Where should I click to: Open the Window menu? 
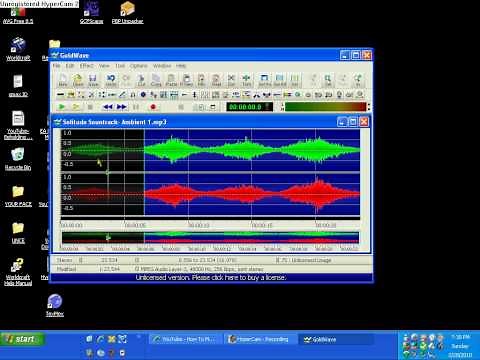162,66
